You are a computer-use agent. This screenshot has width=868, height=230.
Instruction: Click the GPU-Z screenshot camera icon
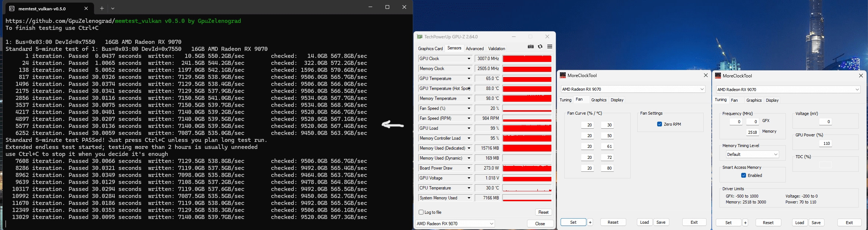(x=530, y=46)
